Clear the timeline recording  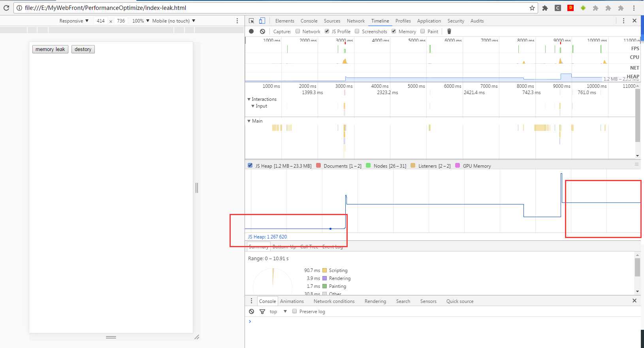point(263,32)
